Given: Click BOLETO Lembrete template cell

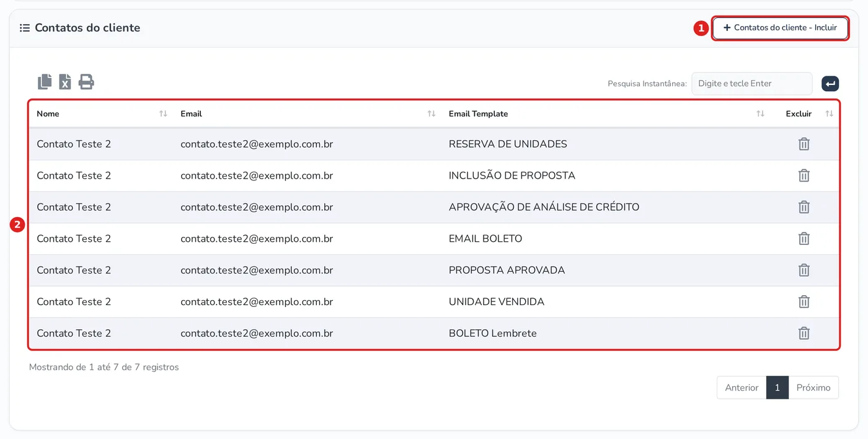Looking at the screenshot, I should (493, 333).
